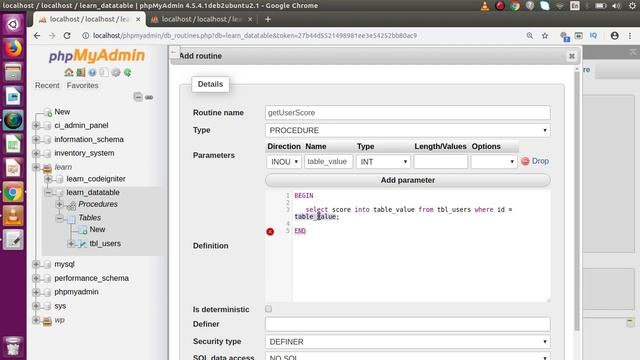Viewport: 640px width, 360px height.
Task: Expand the Procedures node
Action: click(x=60, y=204)
